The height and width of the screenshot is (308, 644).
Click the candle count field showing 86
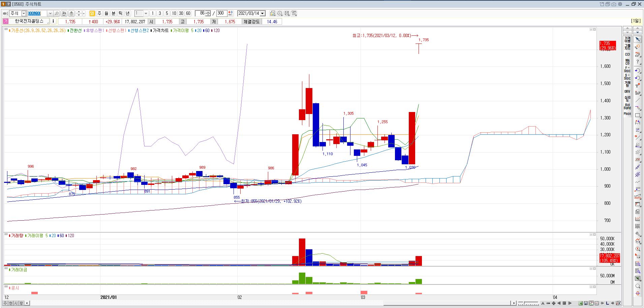[200, 13]
